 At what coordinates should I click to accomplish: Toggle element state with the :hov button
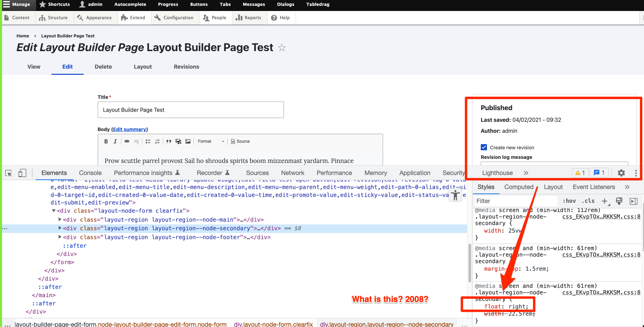(x=569, y=201)
